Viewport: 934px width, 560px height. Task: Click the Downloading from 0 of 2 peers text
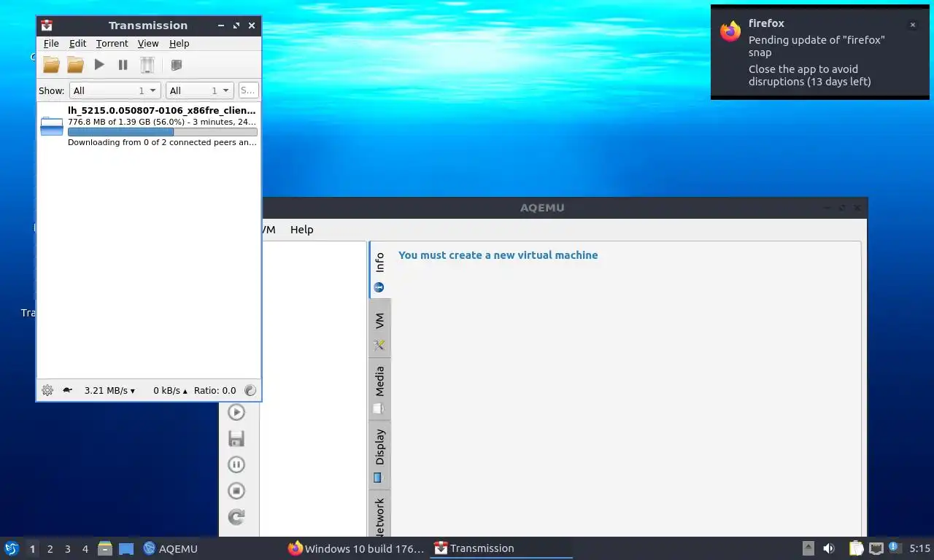pos(162,142)
